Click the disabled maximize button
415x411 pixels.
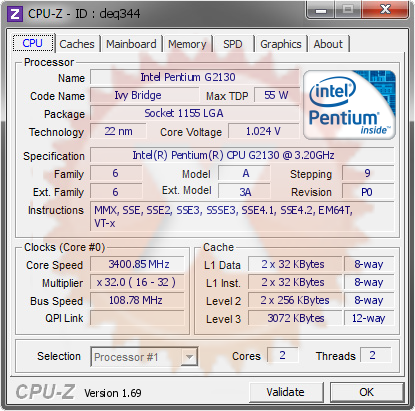[x=348, y=10]
